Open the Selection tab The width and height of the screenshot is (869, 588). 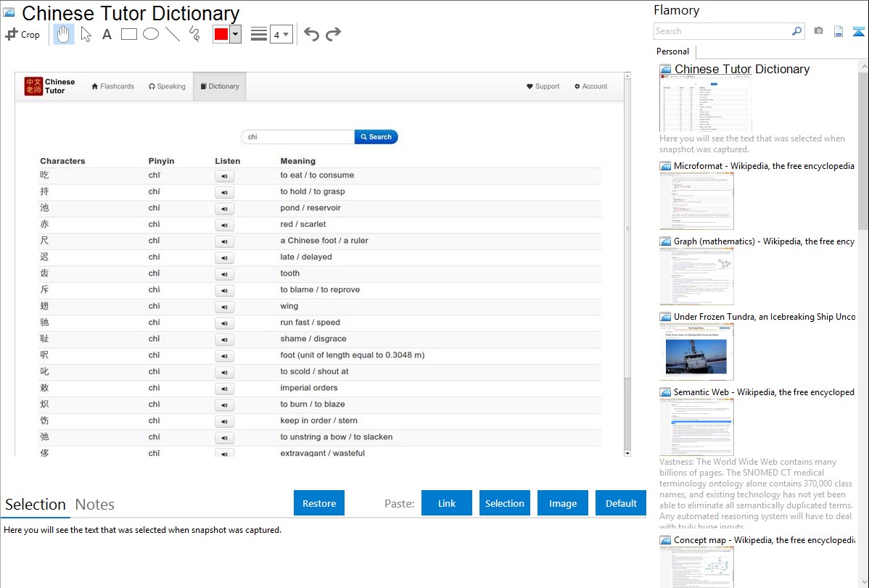pyautogui.click(x=36, y=505)
